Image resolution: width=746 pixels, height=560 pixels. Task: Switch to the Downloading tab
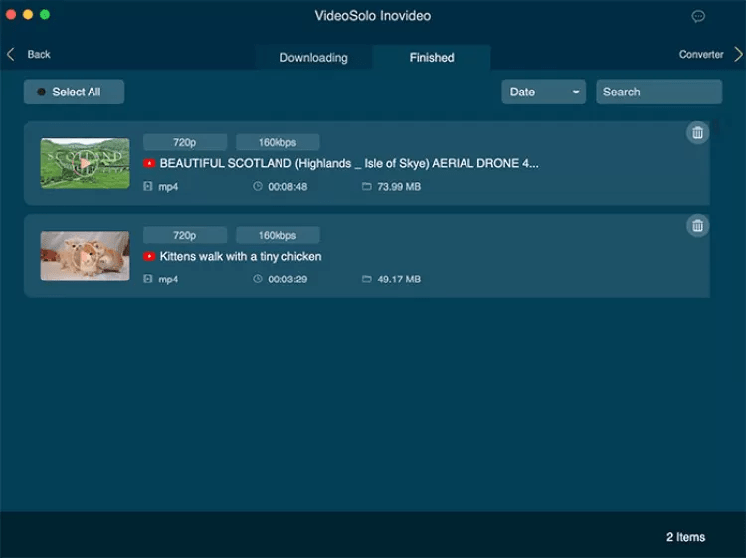pyautogui.click(x=313, y=58)
